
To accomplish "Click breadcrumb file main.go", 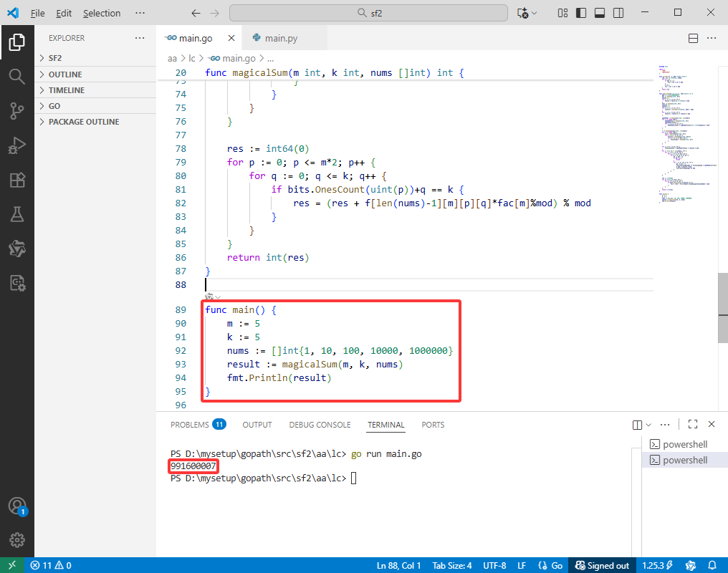I will coord(232,59).
